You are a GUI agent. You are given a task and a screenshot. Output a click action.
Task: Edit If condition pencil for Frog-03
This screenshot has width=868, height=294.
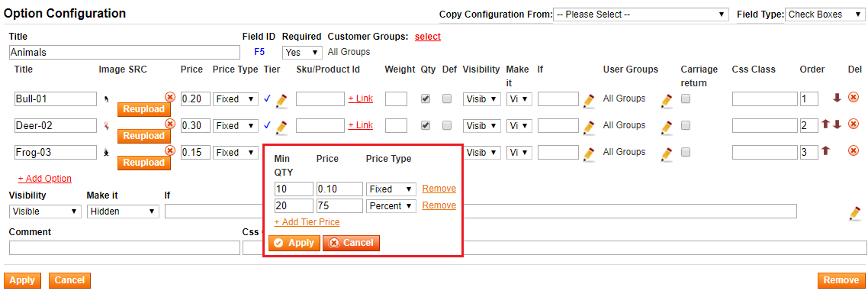pos(589,153)
